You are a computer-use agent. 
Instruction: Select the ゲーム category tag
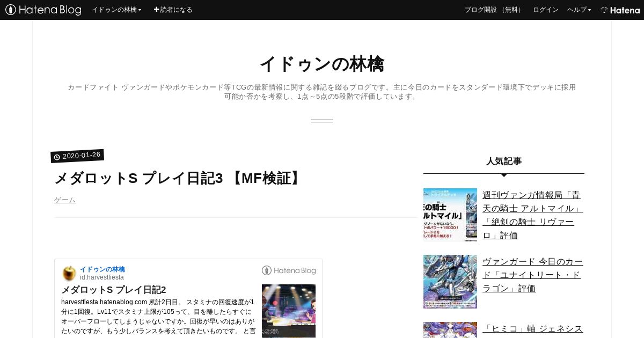65,200
